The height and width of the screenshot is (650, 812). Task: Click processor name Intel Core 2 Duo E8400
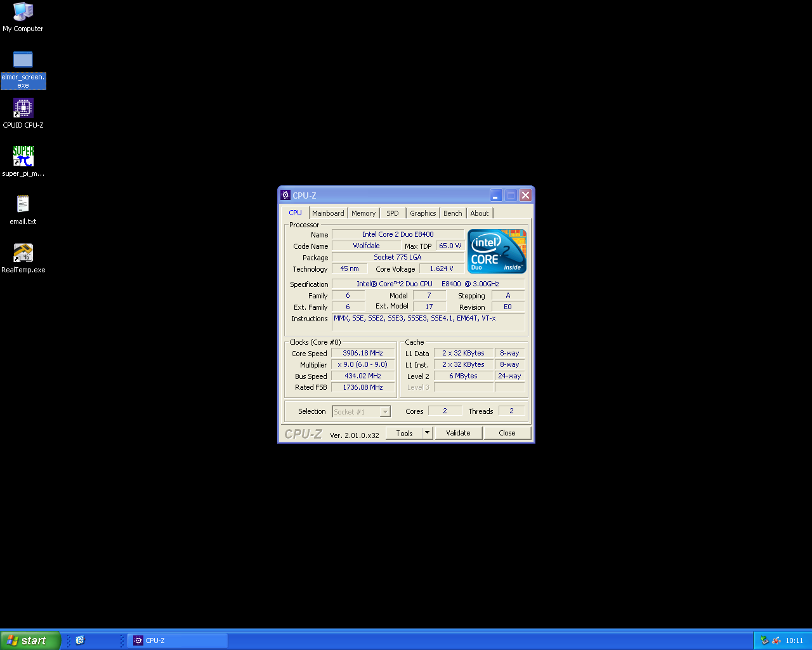pyautogui.click(x=398, y=234)
